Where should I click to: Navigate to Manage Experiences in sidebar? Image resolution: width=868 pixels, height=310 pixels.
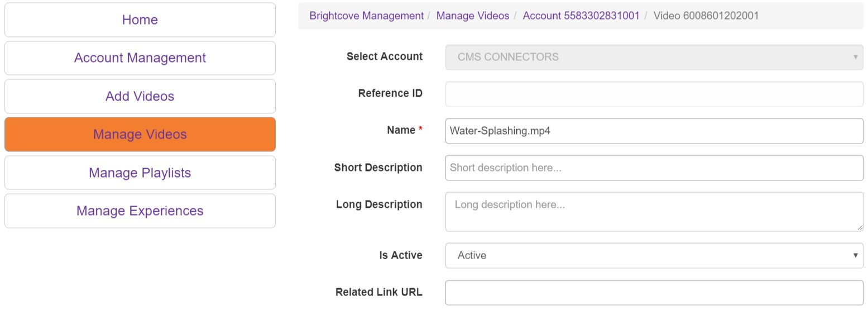(x=140, y=211)
